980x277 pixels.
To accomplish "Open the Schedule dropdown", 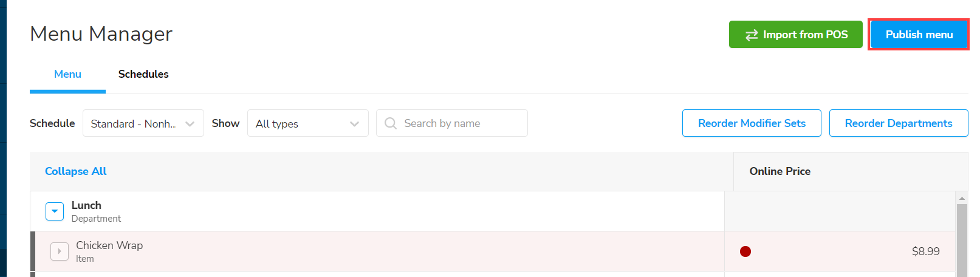I will [x=143, y=123].
